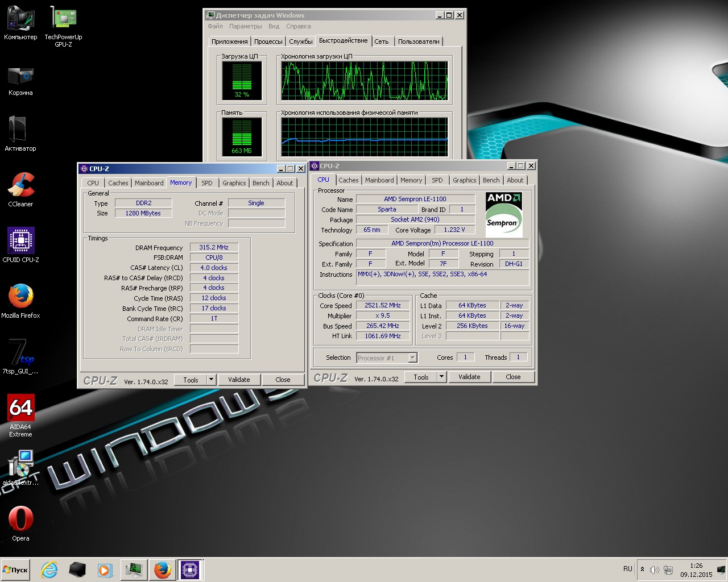Open the Компьютер desktop icon
728x582 pixels.
coord(20,23)
